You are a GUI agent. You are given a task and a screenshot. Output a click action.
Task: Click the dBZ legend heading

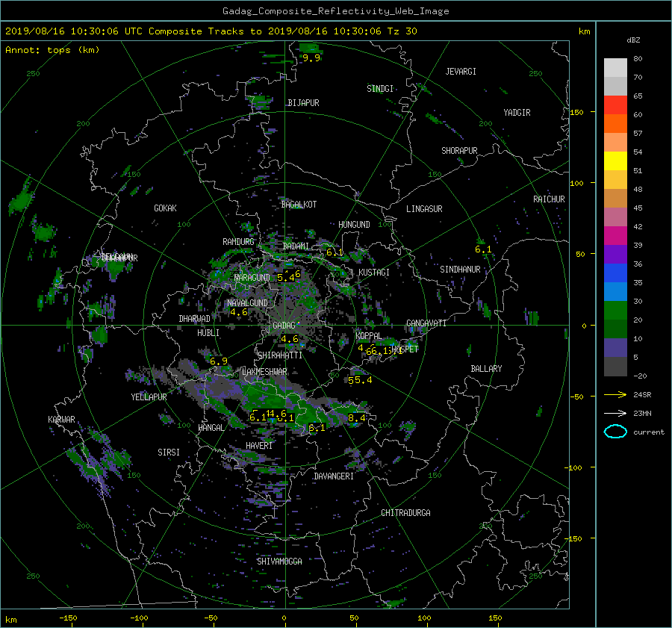[633, 40]
